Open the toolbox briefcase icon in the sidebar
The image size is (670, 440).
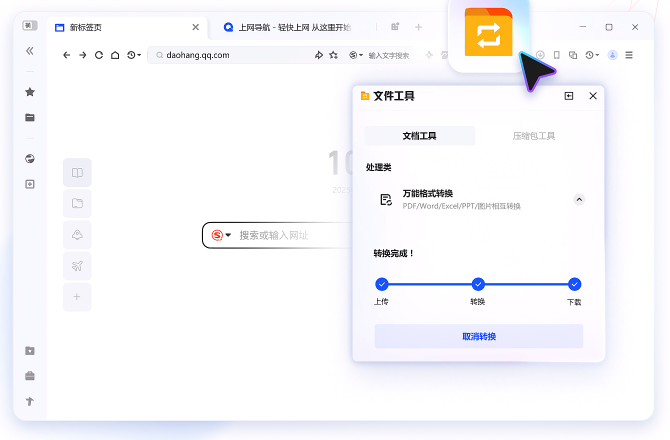pyautogui.click(x=30, y=376)
